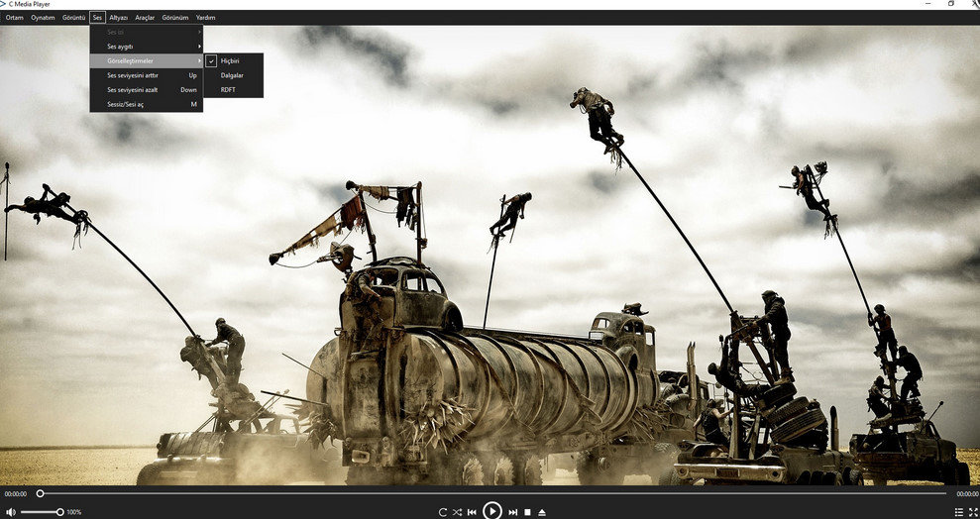The height and width of the screenshot is (519, 980).
Task: Open the Yardım menu
Action: click(206, 18)
